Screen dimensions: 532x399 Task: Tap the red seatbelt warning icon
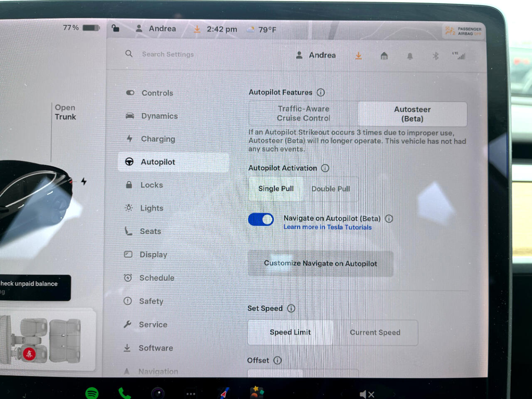tap(29, 354)
